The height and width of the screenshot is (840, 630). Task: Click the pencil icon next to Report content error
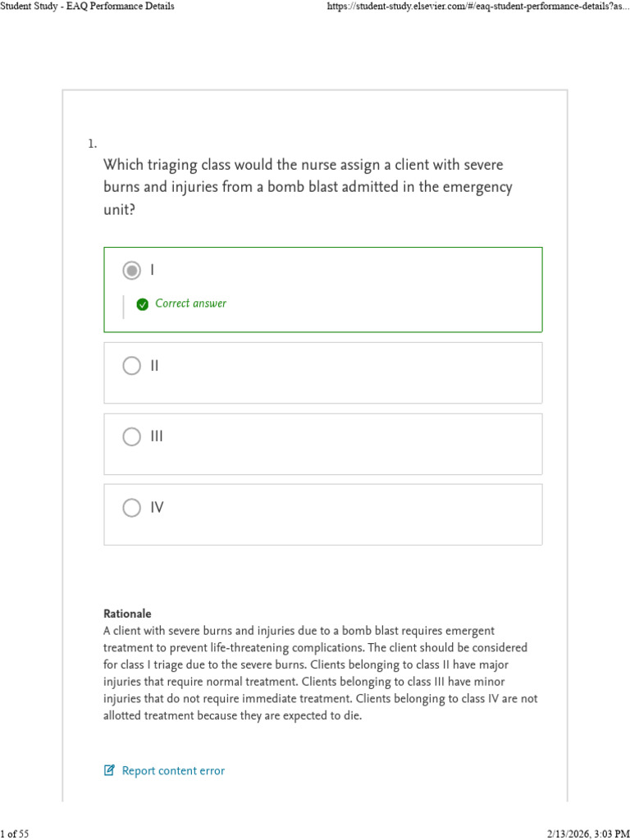coord(109,771)
